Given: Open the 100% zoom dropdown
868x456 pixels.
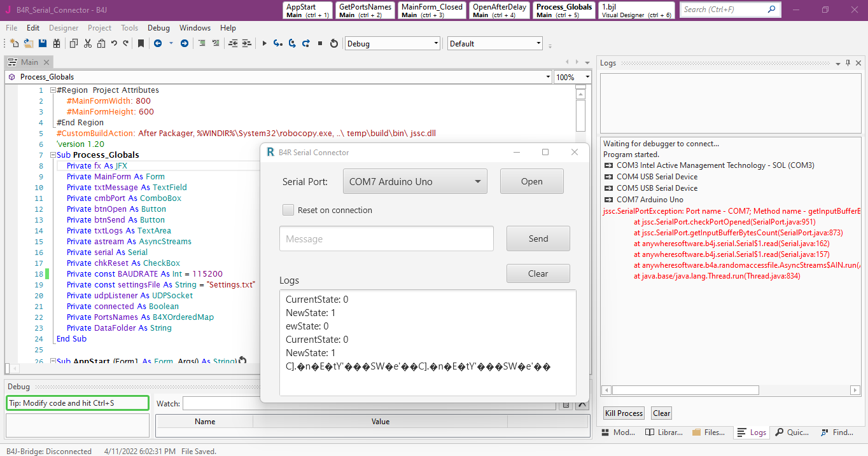Looking at the screenshot, I should click(x=573, y=77).
